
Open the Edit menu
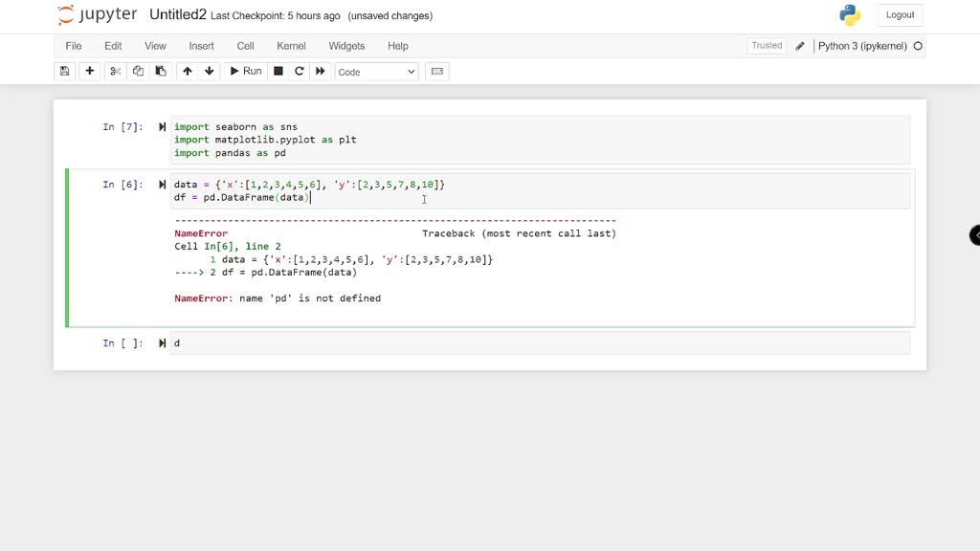tap(113, 46)
